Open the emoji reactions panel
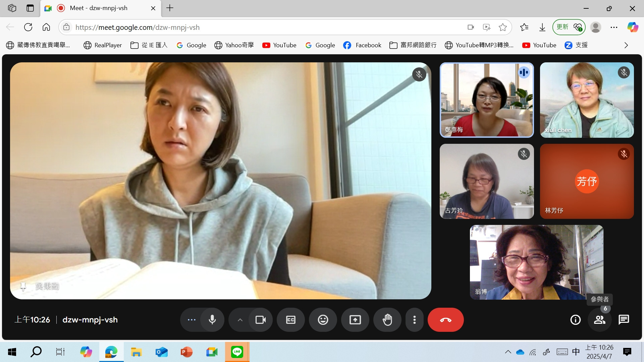Viewport: 644px width, 362px height. tap(323, 320)
